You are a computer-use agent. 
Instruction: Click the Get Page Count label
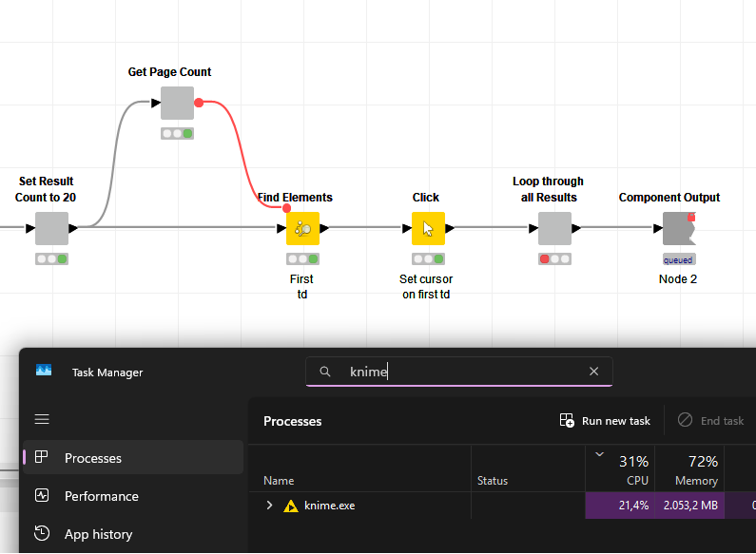click(169, 72)
